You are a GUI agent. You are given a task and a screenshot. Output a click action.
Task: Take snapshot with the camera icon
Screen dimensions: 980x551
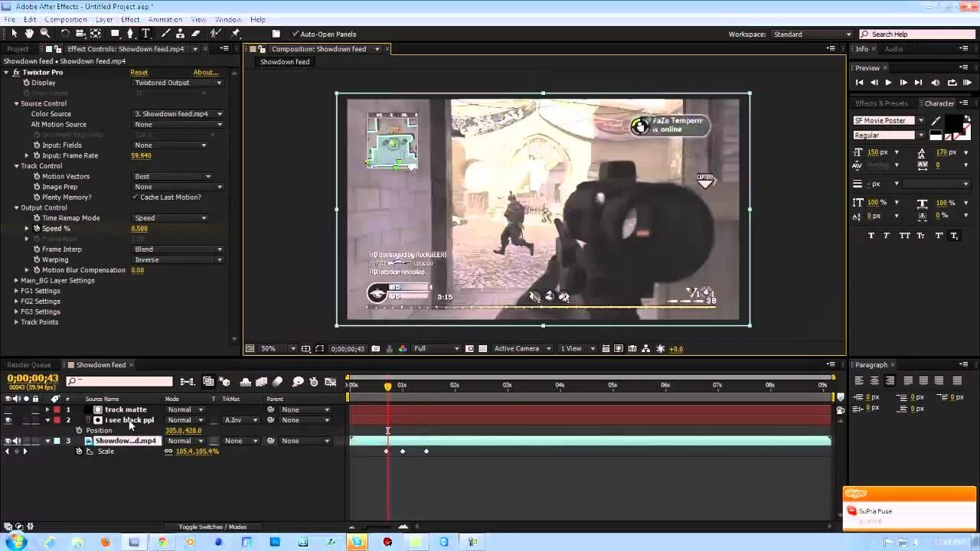375,349
